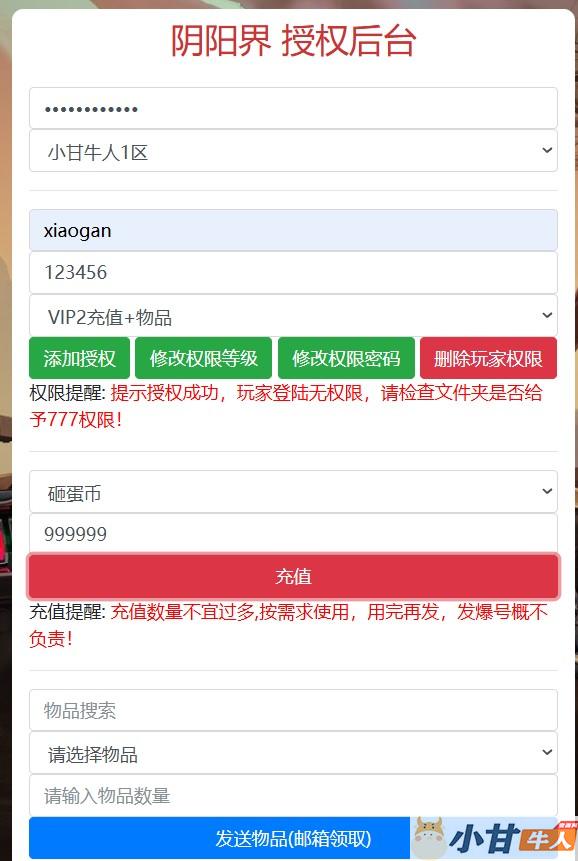Click the 阴阳界 授权后台 page title
The image size is (578, 861).
(293, 41)
